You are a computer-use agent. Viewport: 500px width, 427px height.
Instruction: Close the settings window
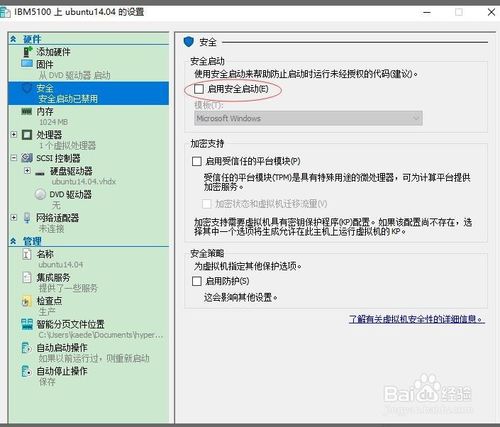[x=491, y=12]
